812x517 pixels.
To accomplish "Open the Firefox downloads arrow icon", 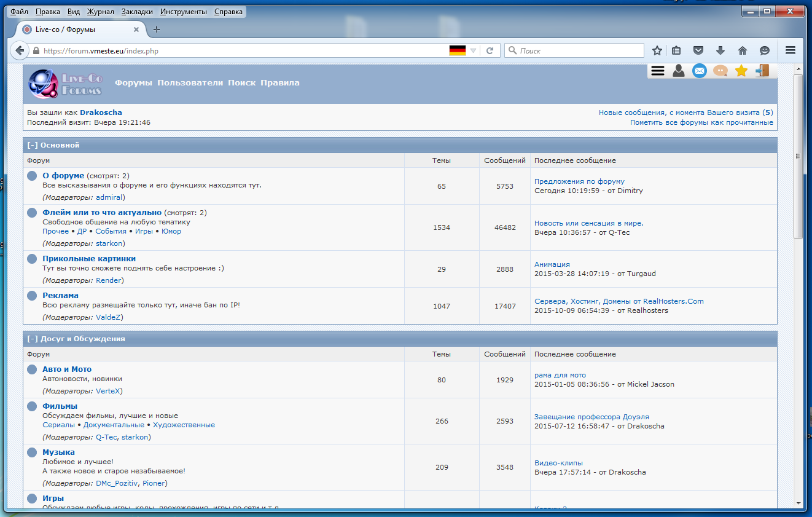I will pyautogui.click(x=720, y=51).
